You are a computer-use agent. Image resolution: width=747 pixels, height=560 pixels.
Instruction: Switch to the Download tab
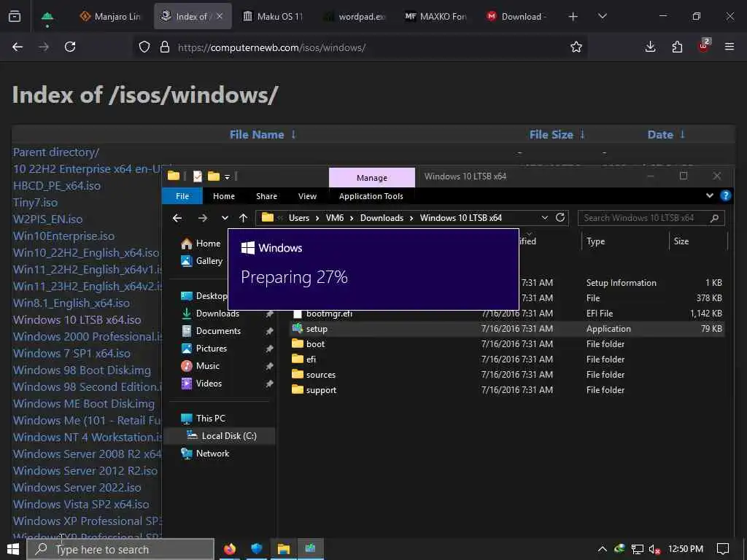[x=516, y=17]
